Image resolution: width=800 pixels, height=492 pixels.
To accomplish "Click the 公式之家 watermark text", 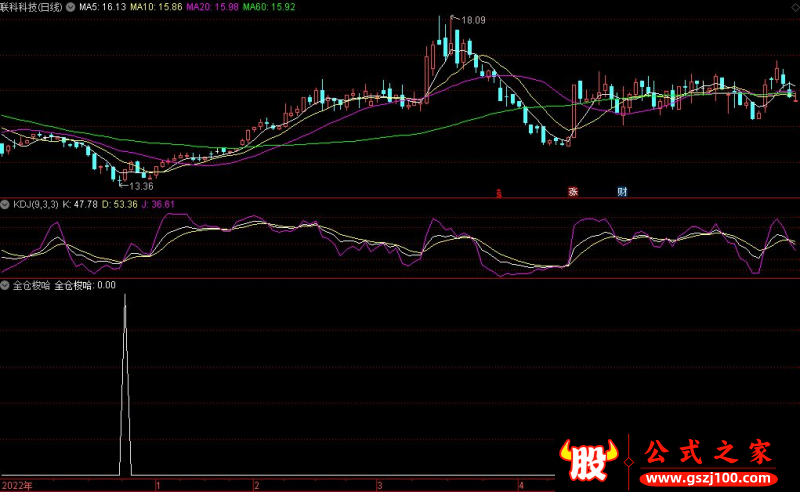I will pyautogui.click(x=706, y=451).
